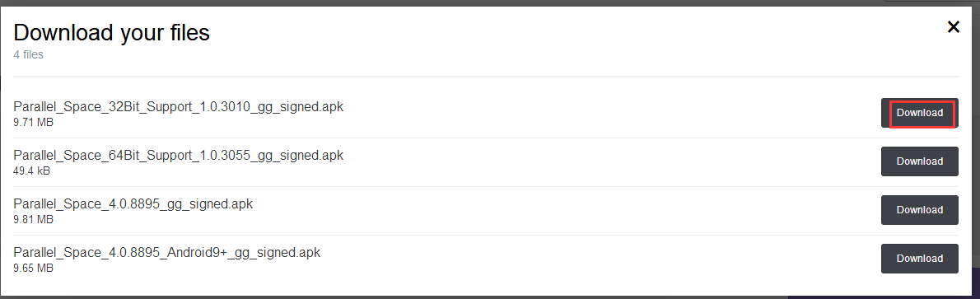Download Parallel_Space_64Bit_Support_1.0.3055 apk
Screen dimensions: 980x299
[x=919, y=161]
